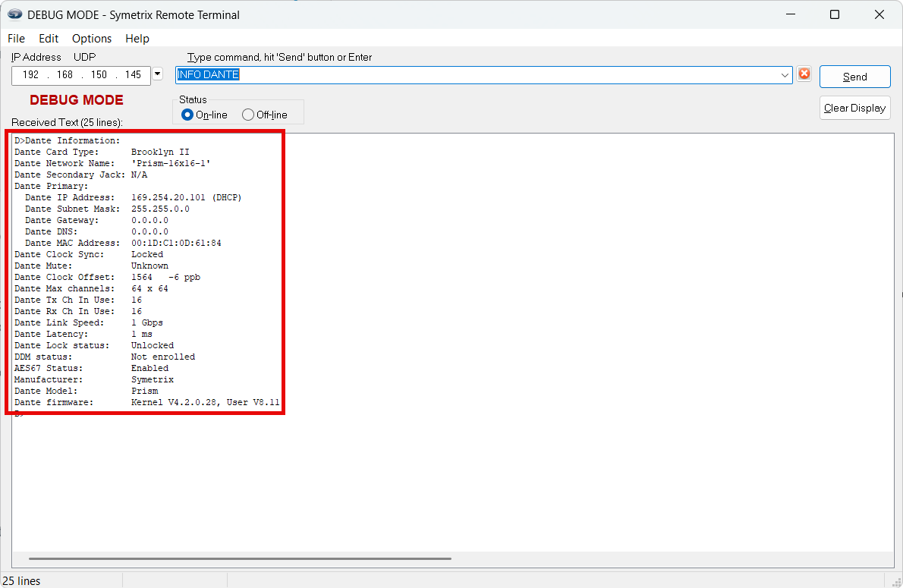Viewport: 903px width, 588px height.
Task: Open the Edit menu
Action: click(49, 38)
